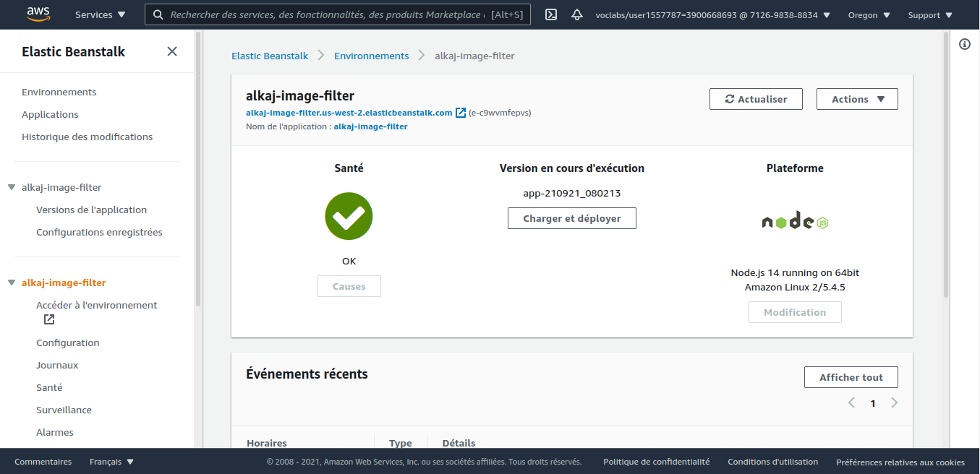Go to next events page arrow
Screen dimensions: 980x474
point(895,402)
